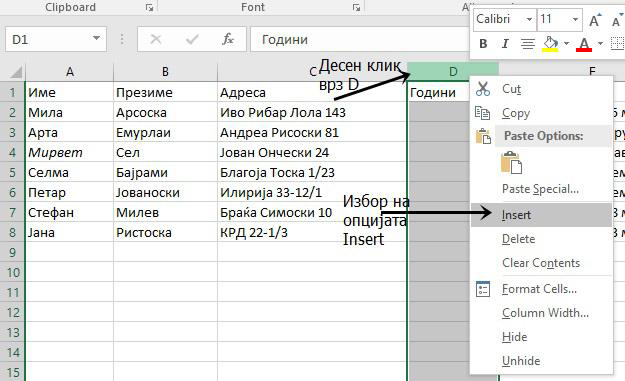This screenshot has height=381, width=625.
Task: Click cell Илирија 33-12/1
Action: point(312,192)
